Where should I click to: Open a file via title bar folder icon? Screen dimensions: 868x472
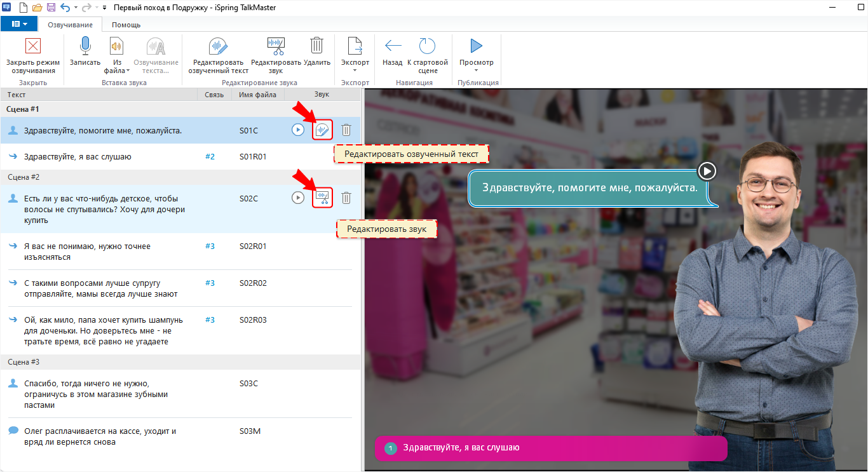pyautogui.click(x=37, y=8)
